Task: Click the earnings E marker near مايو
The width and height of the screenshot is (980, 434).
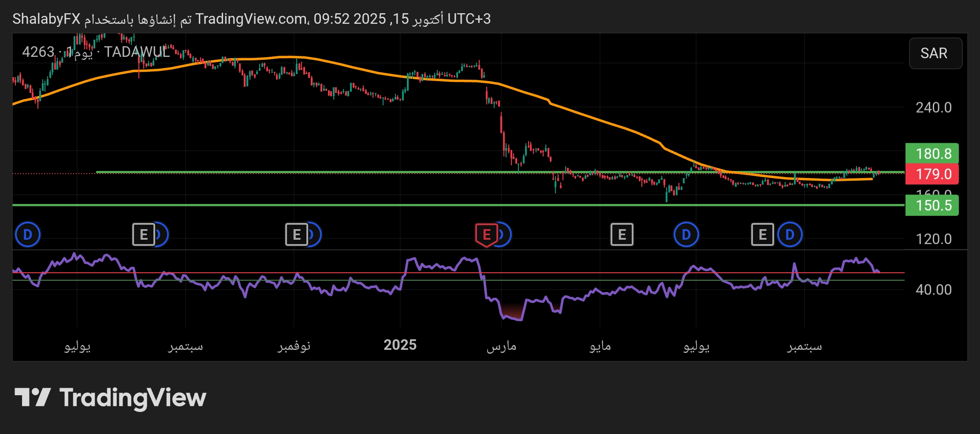Action: click(x=622, y=234)
